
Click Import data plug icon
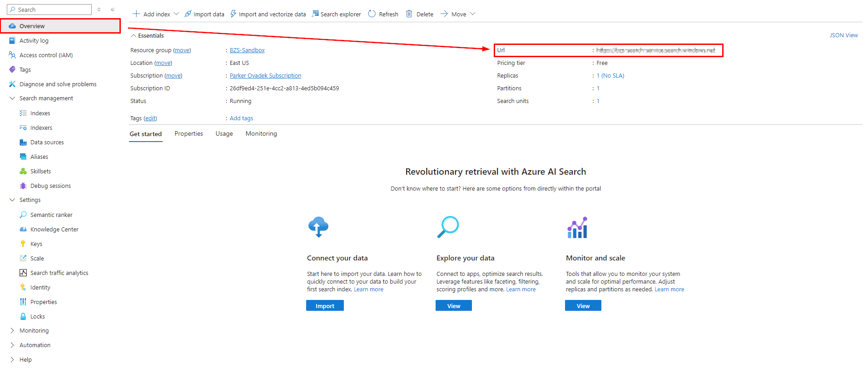[x=188, y=14]
